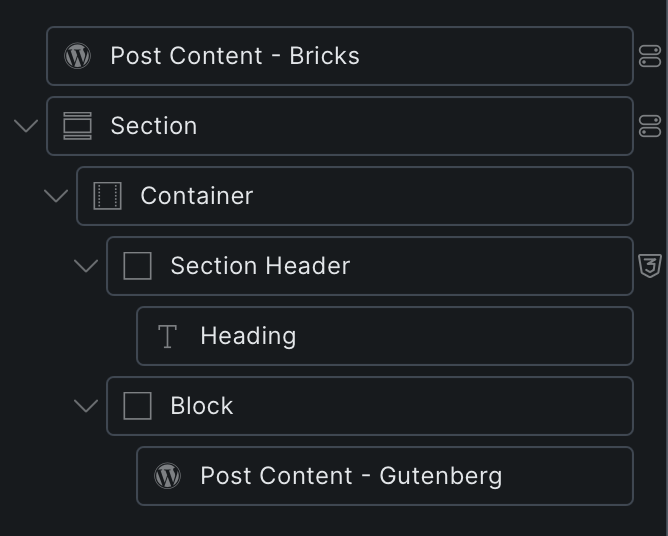Click the WordPress icon on Post Content - Bricks
668x536 pixels.
(77, 56)
